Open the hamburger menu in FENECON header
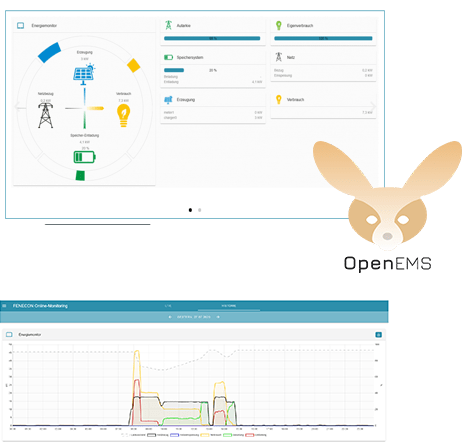The height and width of the screenshot is (443, 470). click(x=4, y=306)
